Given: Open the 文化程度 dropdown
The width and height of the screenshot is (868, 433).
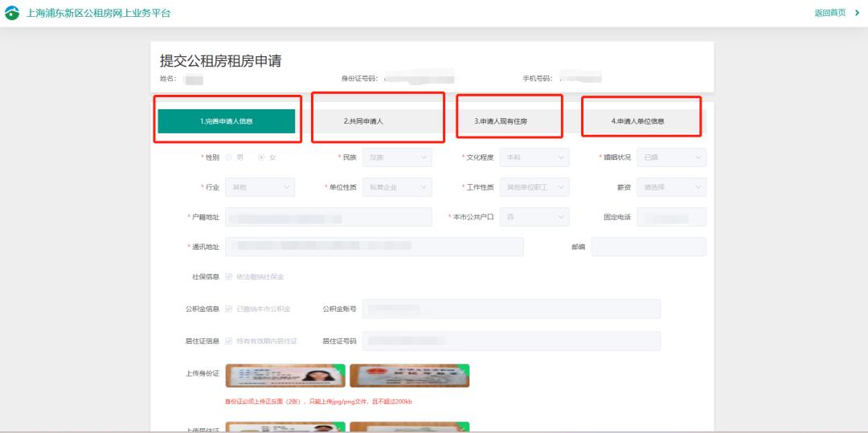Looking at the screenshot, I should [534, 157].
